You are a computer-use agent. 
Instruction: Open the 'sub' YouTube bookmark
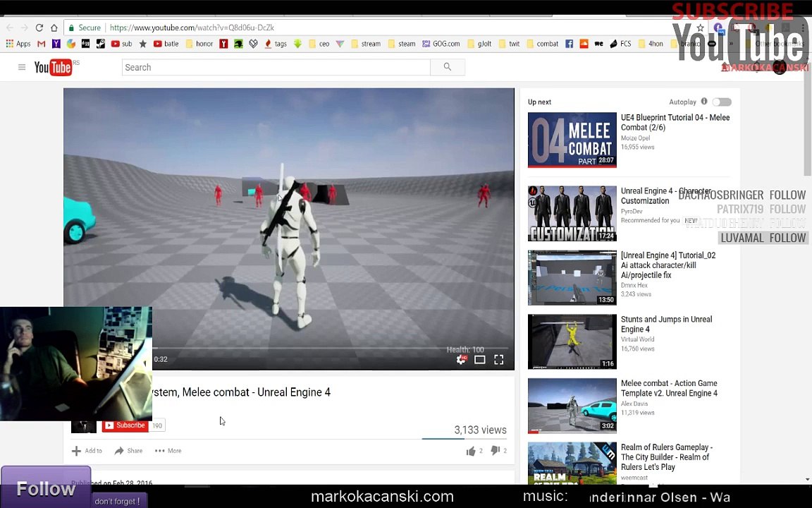click(x=122, y=44)
